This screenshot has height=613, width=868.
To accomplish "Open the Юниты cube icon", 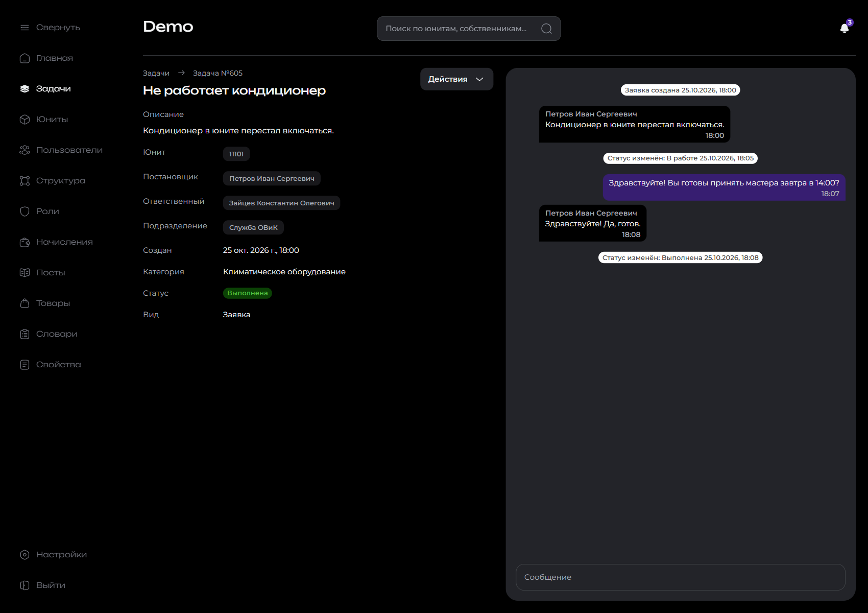I will [25, 120].
